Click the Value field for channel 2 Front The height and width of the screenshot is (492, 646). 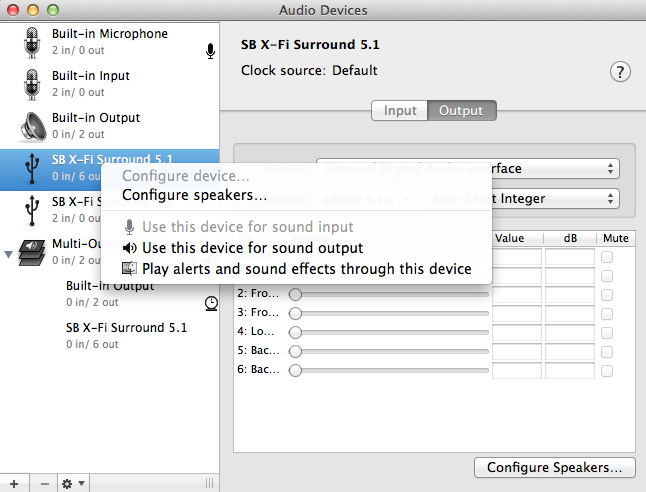coord(517,295)
